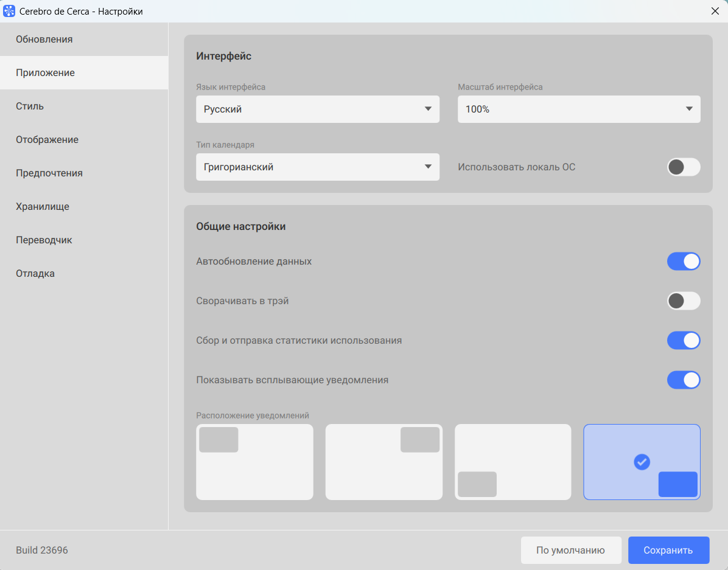Go to the Обновления section
Viewport: 728px width, 570px height.
click(44, 40)
